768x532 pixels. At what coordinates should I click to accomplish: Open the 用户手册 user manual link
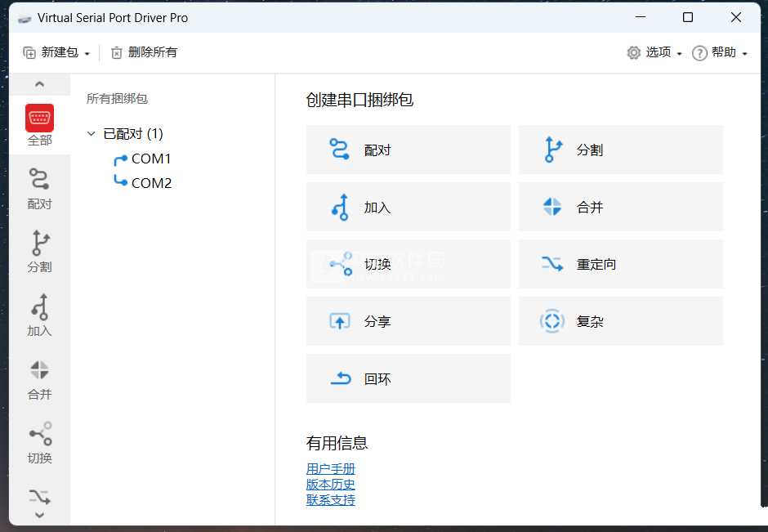point(331,469)
